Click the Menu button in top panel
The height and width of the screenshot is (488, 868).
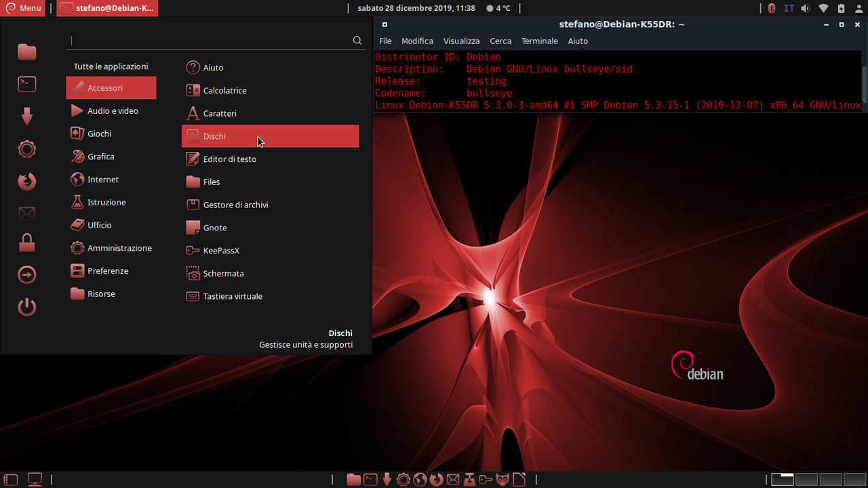[24, 8]
